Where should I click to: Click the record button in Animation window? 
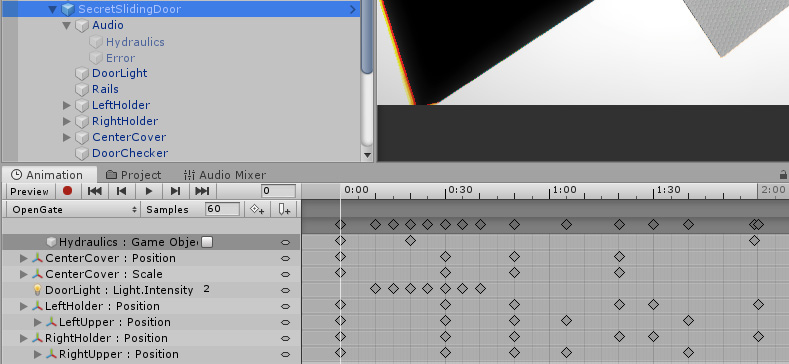pyautogui.click(x=67, y=191)
